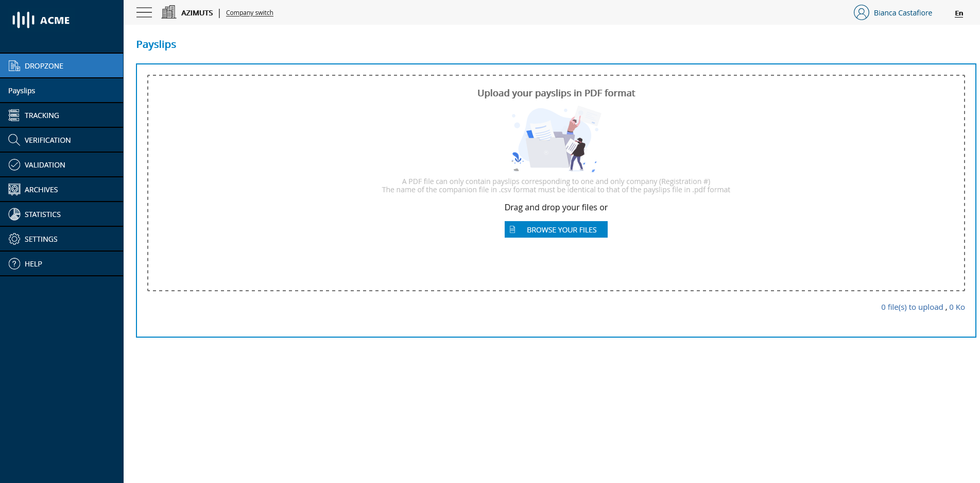Viewport: 980px width, 483px height.
Task: Click the file icon inside Browse Your Files button
Action: [x=512, y=229]
